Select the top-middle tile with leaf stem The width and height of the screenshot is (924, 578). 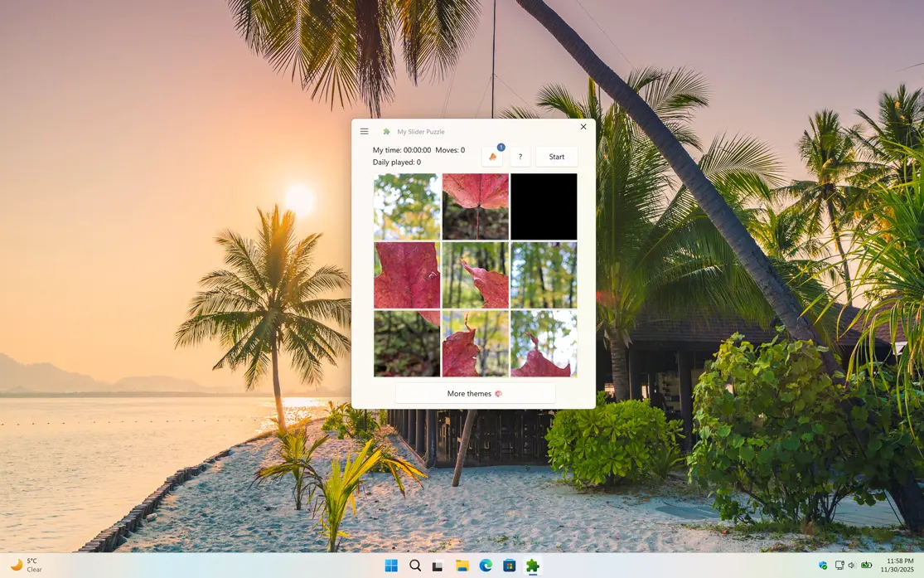click(475, 206)
